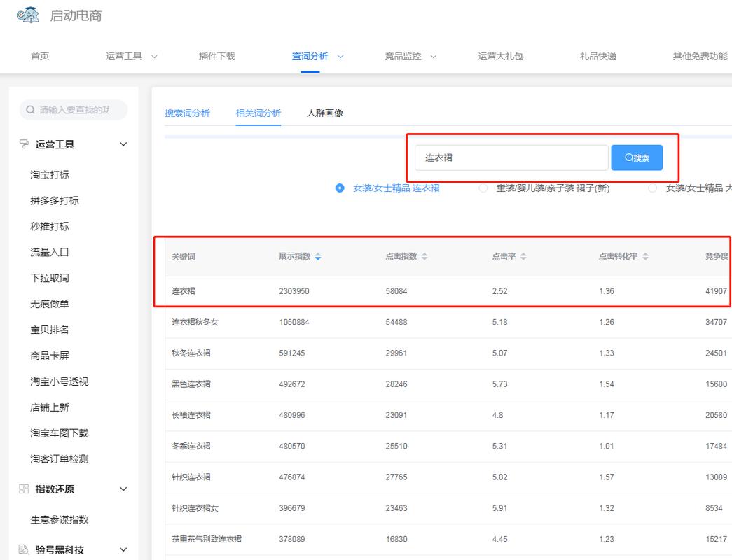Switch to 人群画像 tab
This screenshot has width=732, height=560.
point(325,113)
